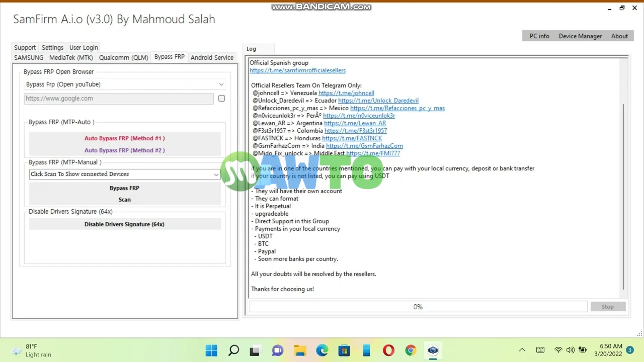This screenshot has height=362, width=644.
Task: Run Auto Bypass FRP (Method #1)
Action: [125, 138]
